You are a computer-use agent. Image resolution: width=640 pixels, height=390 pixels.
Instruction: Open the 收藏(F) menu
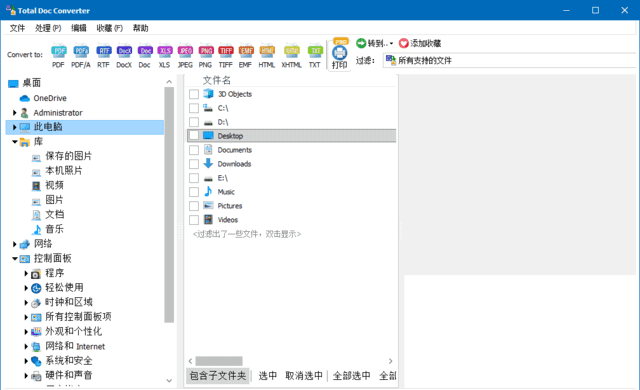pos(110,28)
